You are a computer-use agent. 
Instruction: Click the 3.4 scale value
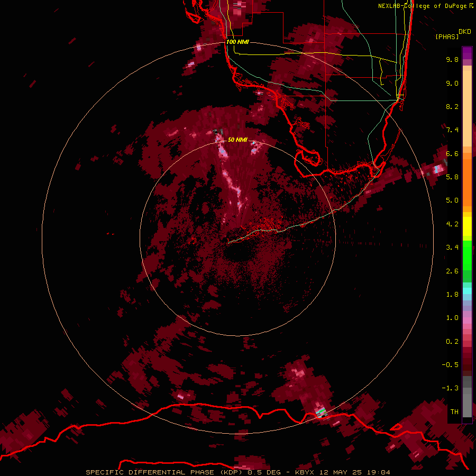coord(452,248)
